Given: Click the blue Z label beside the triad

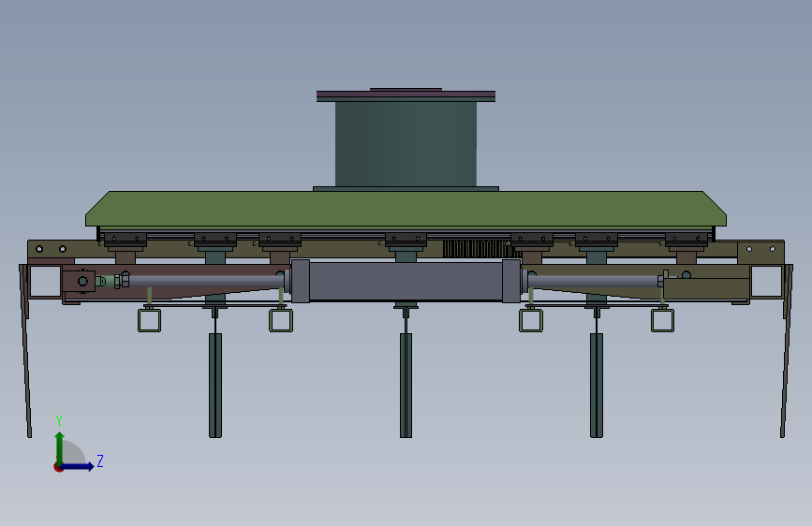Looking at the screenshot, I should (x=100, y=460).
